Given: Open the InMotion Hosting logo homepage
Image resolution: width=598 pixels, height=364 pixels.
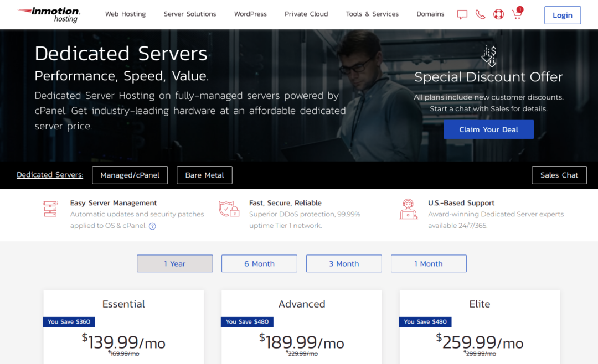Looking at the screenshot, I should coord(49,14).
